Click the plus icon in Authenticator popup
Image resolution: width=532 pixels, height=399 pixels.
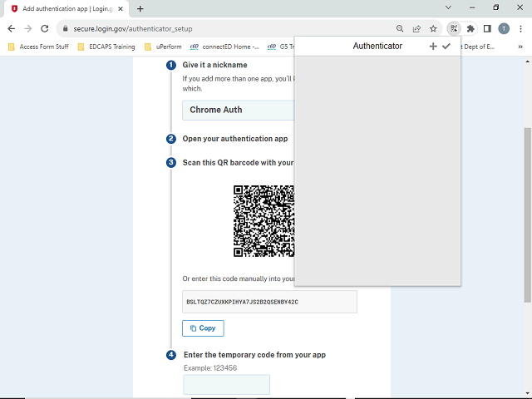pyautogui.click(x=432, y=47)
